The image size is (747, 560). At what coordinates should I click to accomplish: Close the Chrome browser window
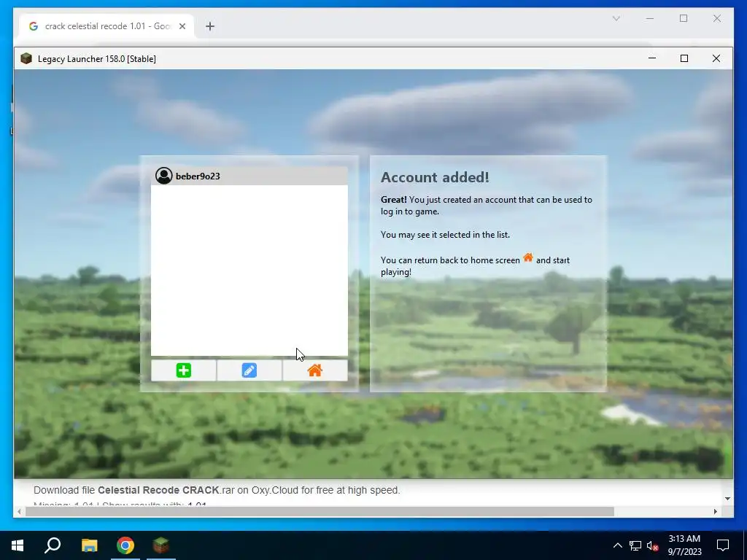click(x=717, y=18)
